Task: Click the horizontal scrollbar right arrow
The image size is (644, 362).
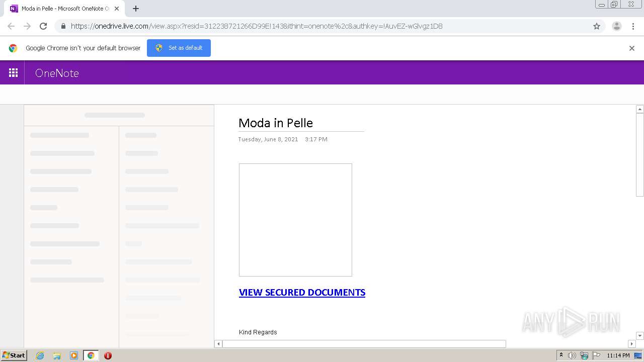Action: (632, 344)
